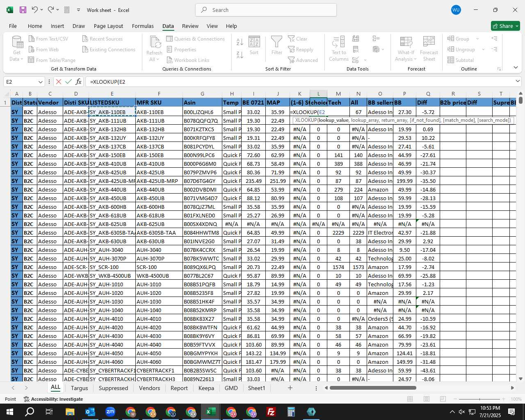The image size is (525, 420).
Task: Open Advanced filter options
Action: pyautogui.click(x=303, y=60)
